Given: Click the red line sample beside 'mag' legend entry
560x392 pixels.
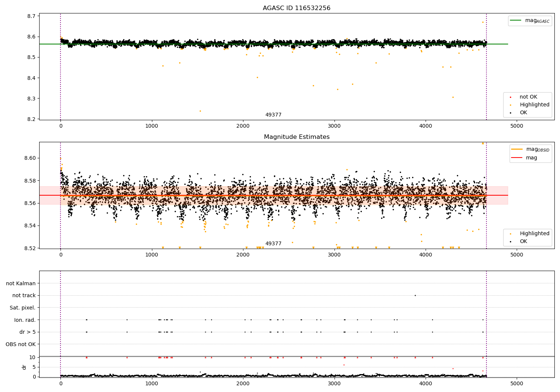Looking at the screenshot, I should coord(517,158).
